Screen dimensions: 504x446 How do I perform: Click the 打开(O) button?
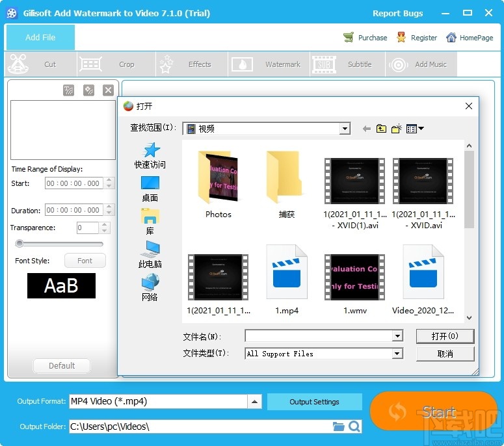[445, 336]
